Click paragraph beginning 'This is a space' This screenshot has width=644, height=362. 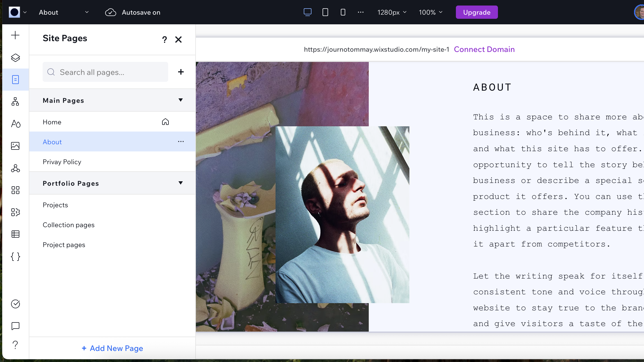coord(558,181)
